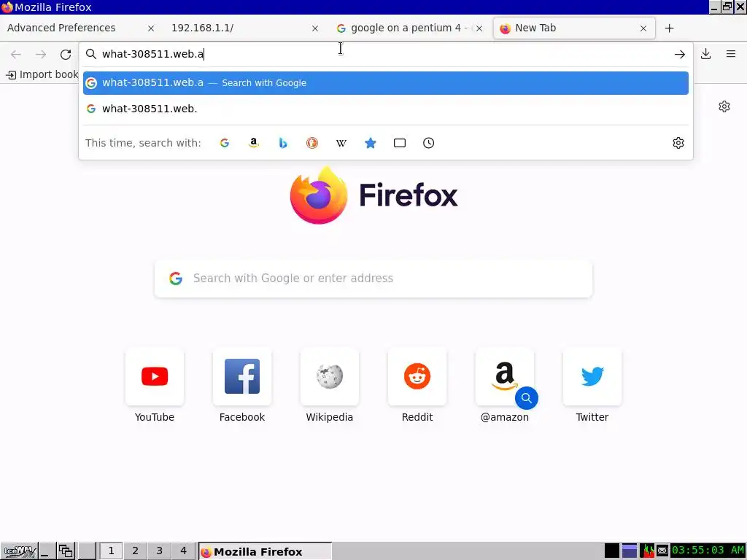This screenshot has height=560, width=747.
Task: Click the taskbar clock
Action: pos(708,551)
